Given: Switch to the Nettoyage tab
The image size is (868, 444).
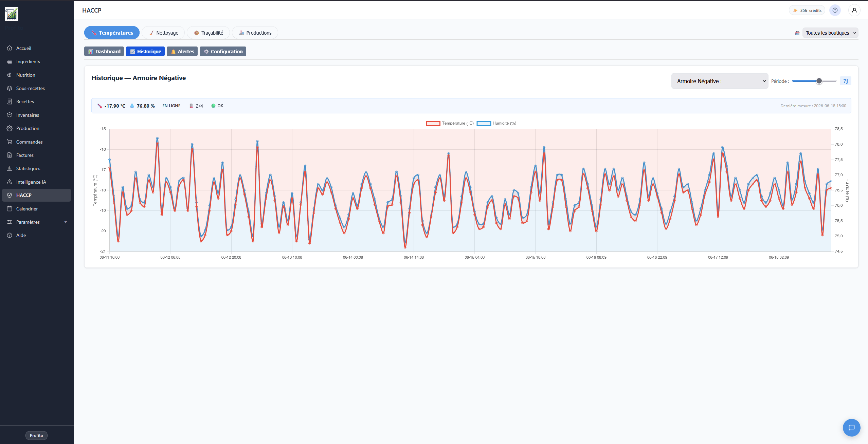Looking at the screenshot, I should click(163, 33).
